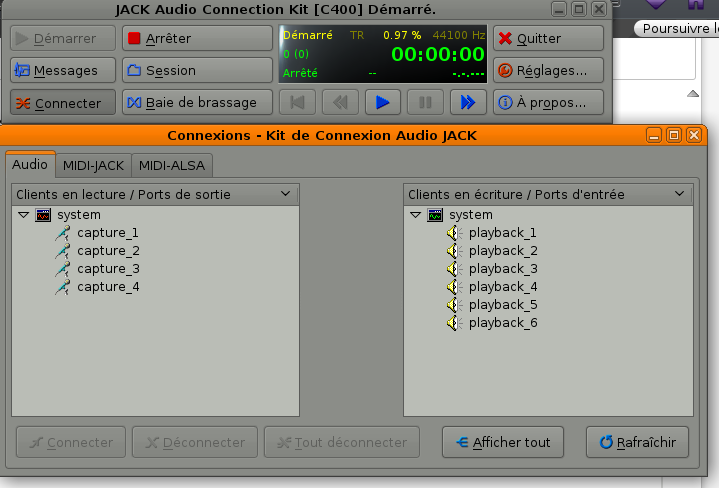This screenshot has width=719, height=488.
Task: Select the capture_4 port label
Action: tap(108, 287)
